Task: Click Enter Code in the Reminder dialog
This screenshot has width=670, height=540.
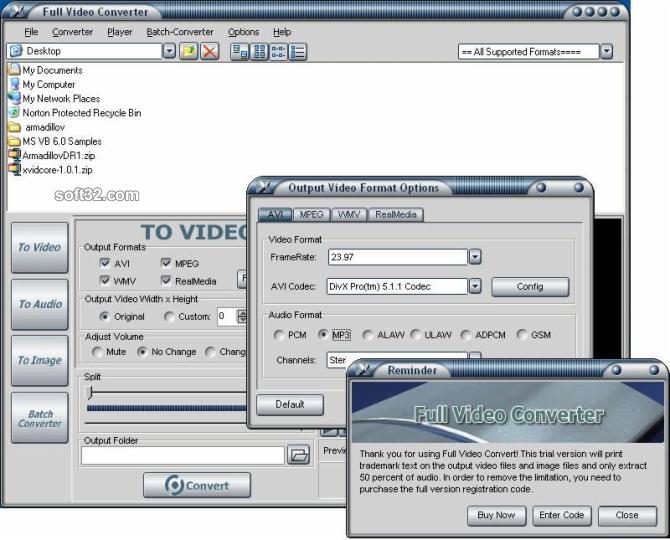Action: (x=561, y=515)
